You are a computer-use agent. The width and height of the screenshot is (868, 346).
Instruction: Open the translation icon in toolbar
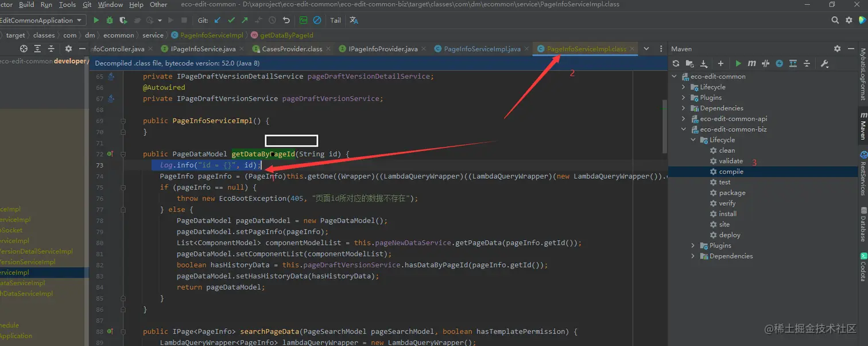click(354, 20)
